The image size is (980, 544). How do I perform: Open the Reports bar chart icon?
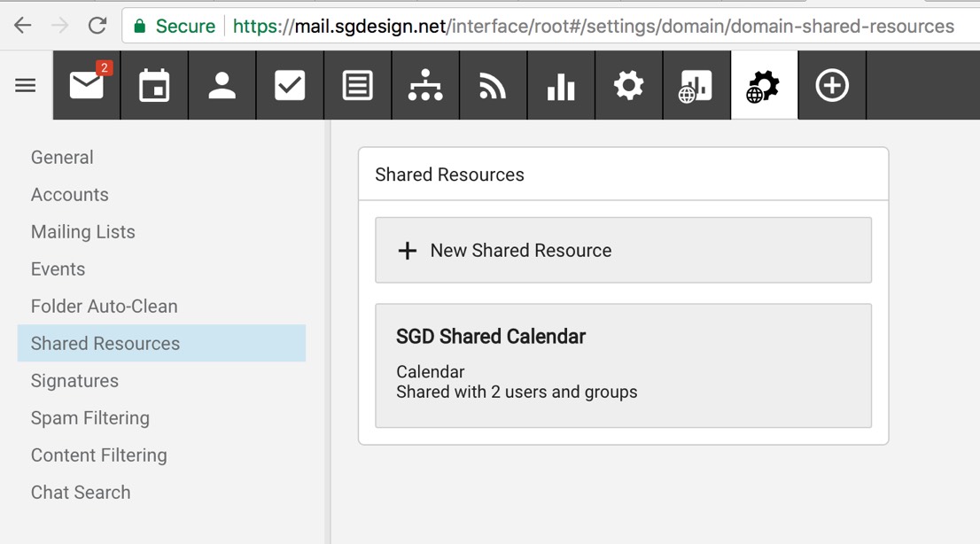pyautogui.click(x=561, y=86)
